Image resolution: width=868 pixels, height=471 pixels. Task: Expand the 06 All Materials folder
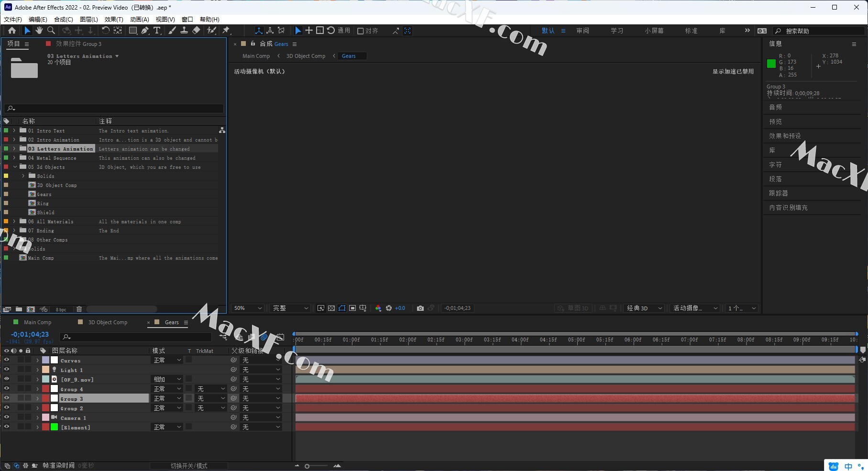[14, 221]
